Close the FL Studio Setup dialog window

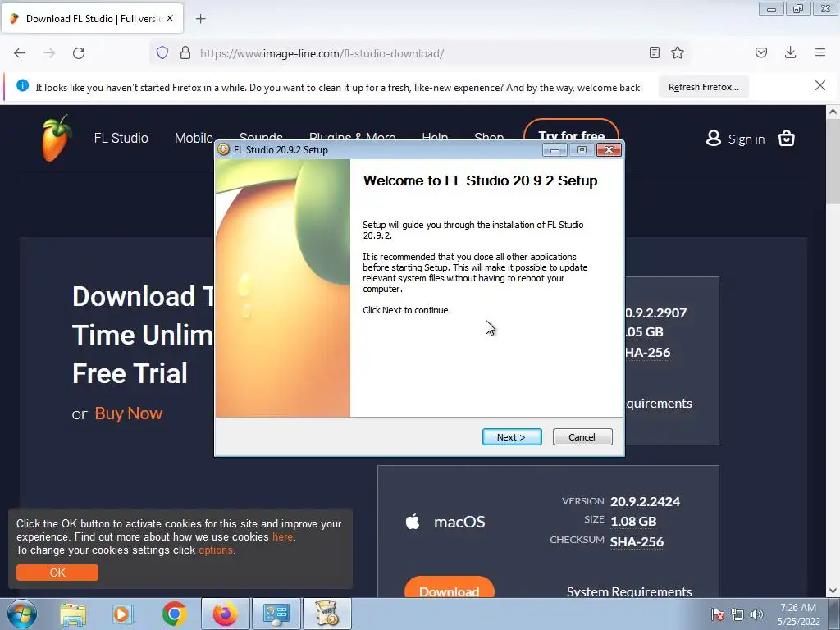609,150
